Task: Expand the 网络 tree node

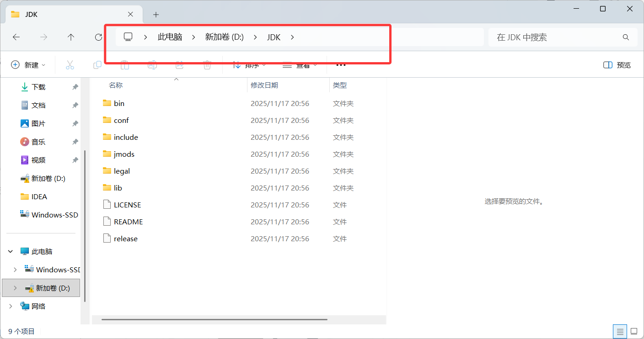Action: click(11, 306)
